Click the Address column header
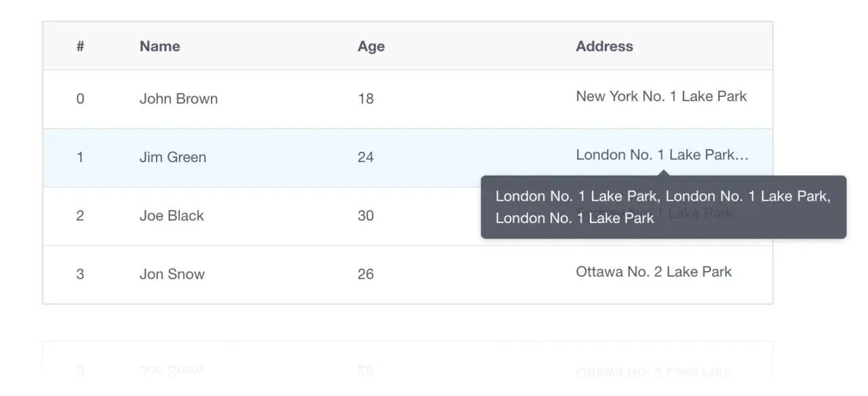Image resolution: width=868 pixels, height=396 pixels. click(x=604, y=46)
